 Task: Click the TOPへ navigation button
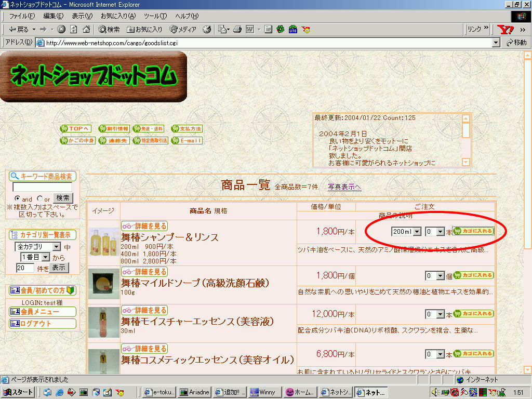click(75, 129)
